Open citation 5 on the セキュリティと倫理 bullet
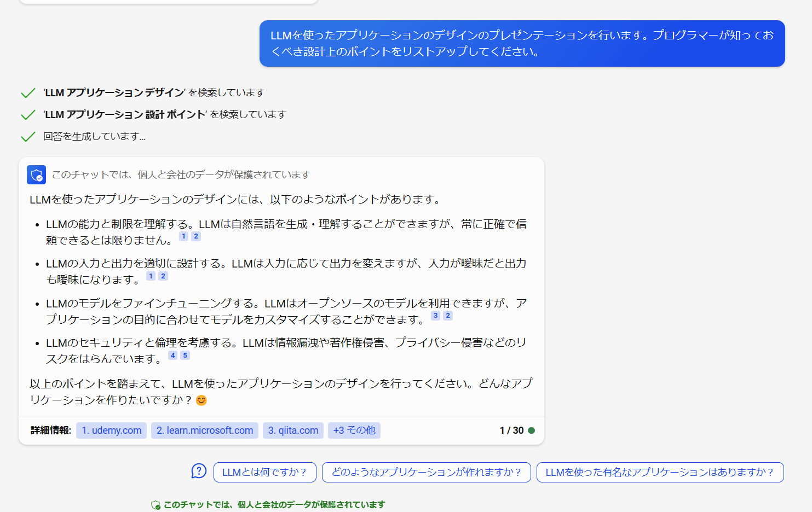Viewport: 812px width, 512px height. (185, 356)
